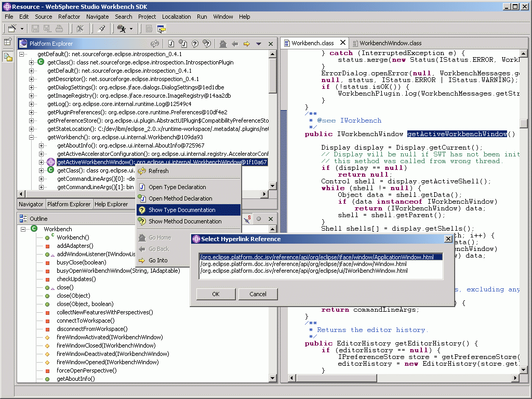This screenshot has height=399, width=532.
Task: Click editor vertical scrollbar down arrow
Action: (x=523, y=370)
